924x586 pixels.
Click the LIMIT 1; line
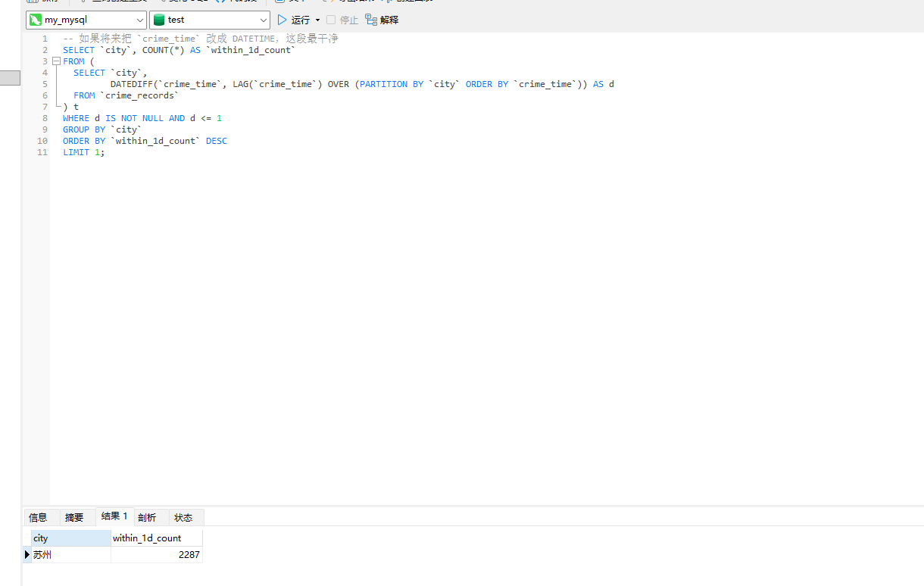point(84,152)
